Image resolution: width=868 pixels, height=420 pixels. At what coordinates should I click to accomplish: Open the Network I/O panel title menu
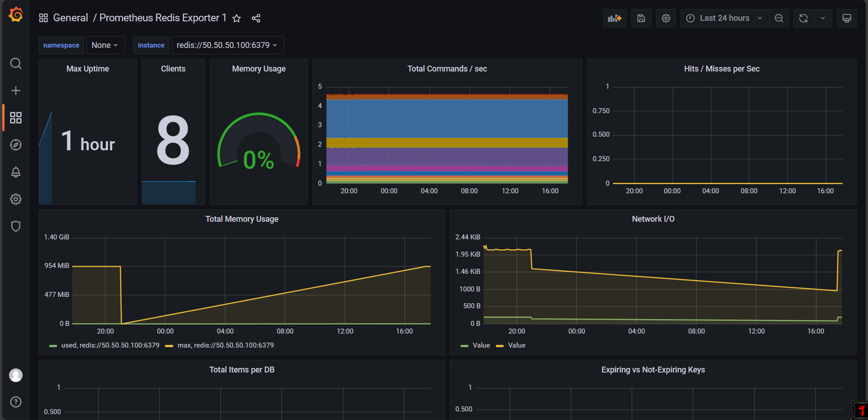653,219
